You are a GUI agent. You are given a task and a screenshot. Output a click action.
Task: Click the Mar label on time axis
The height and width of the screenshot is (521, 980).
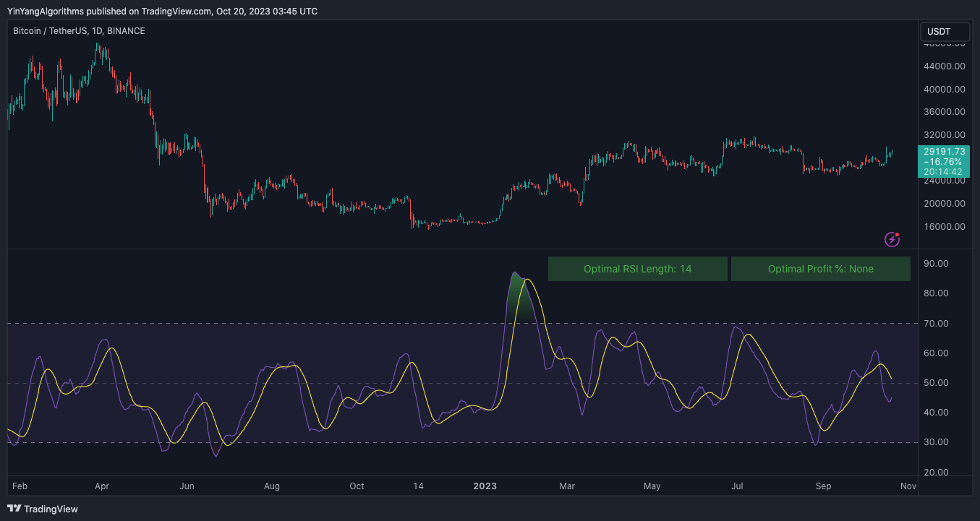(567, 486)
